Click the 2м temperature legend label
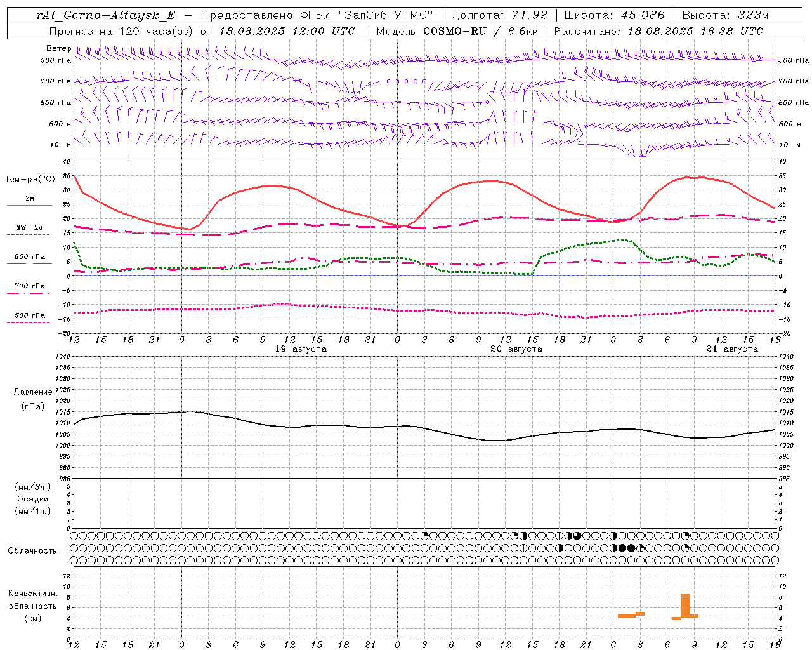The height and width of the screenshot is (650, 812). [30, 198]
